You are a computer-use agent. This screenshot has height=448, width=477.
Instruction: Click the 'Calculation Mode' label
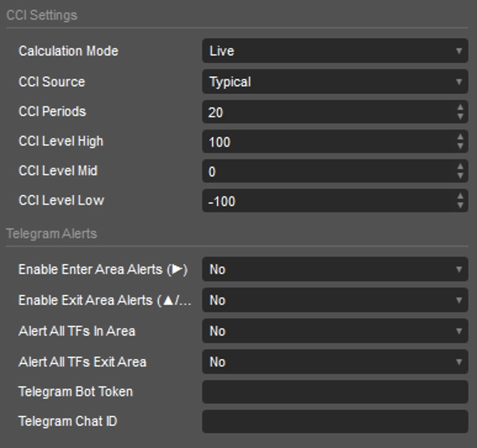click(x=68, y=51)
